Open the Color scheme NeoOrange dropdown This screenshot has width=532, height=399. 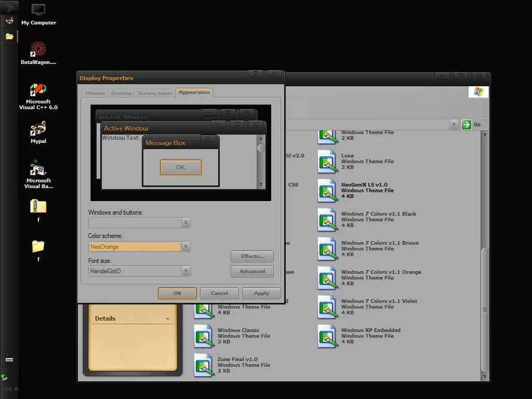185,247
